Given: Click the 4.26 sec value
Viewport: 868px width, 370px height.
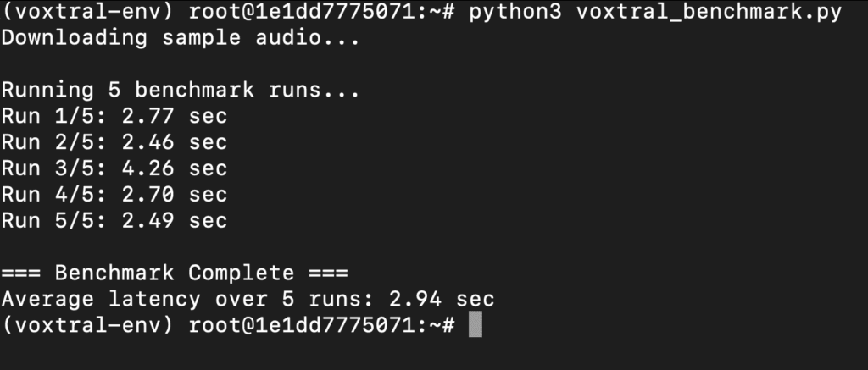Looking at the screenshot, I should 175,168.
